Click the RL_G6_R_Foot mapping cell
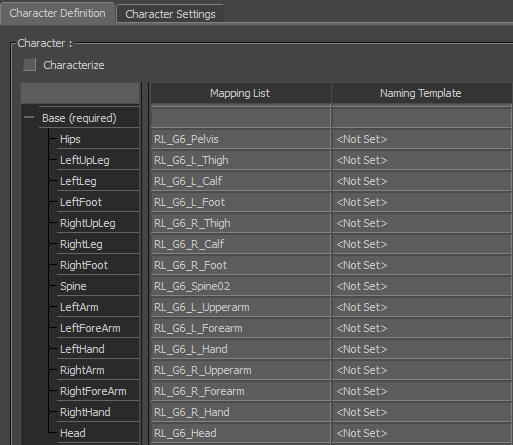Screen dimensions: 513x445 pos(240,265)
